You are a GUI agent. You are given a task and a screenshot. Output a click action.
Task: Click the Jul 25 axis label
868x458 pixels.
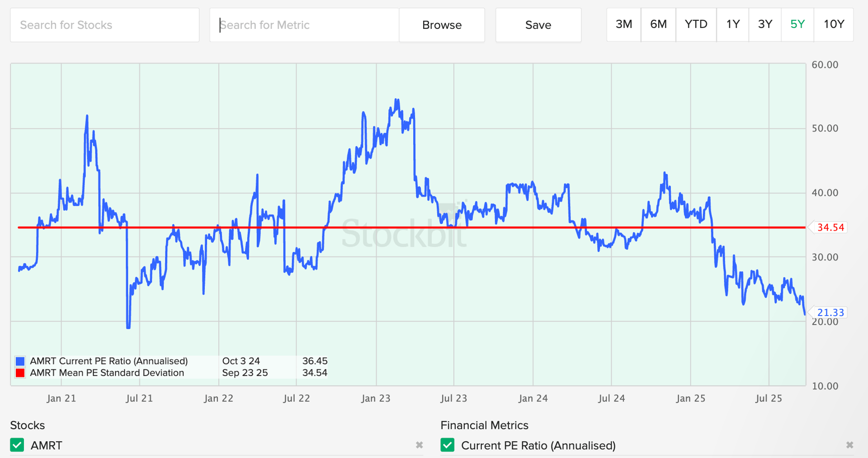click(769, 398)
